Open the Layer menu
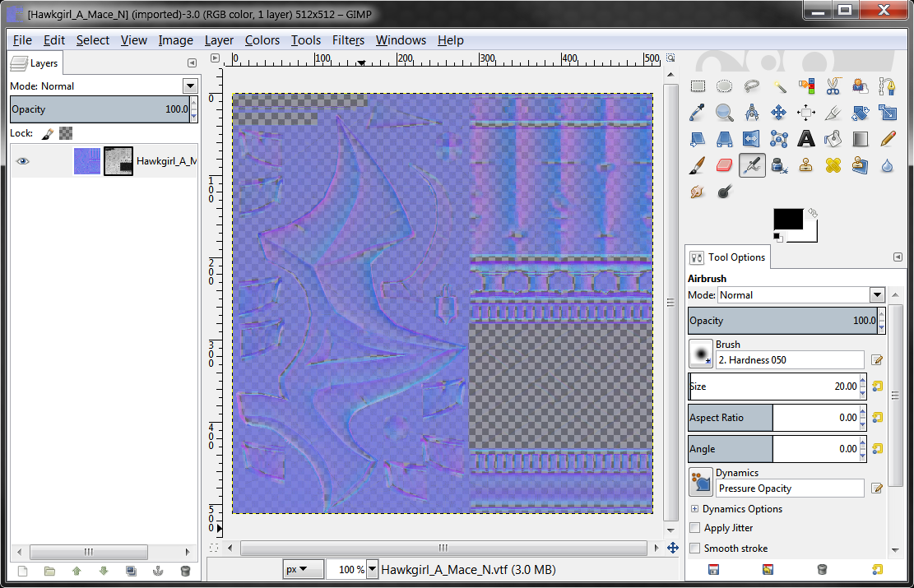Viewport: 914px width, 588px height. click(219, 40)
